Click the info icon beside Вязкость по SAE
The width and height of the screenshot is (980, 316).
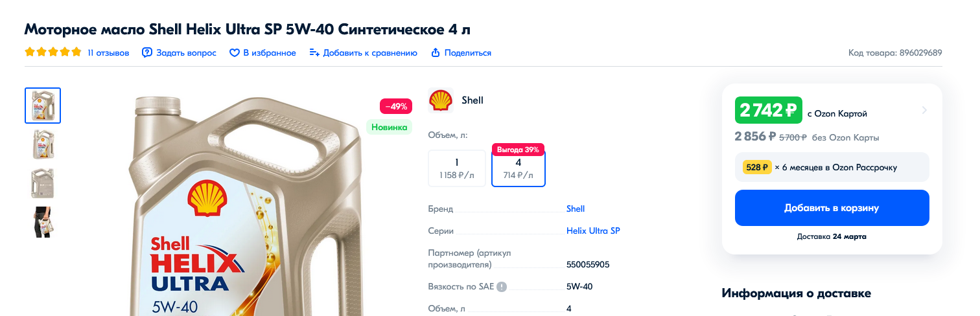501,287
